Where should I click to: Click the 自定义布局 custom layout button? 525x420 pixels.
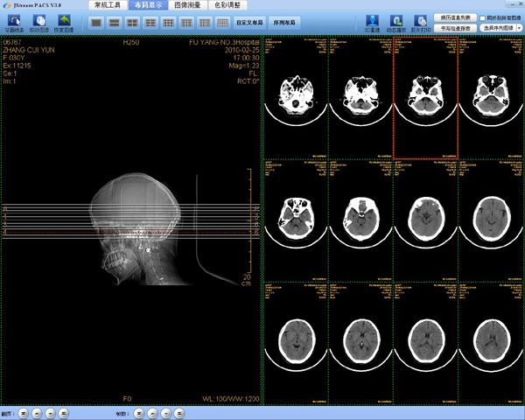[x=250, y=22]
